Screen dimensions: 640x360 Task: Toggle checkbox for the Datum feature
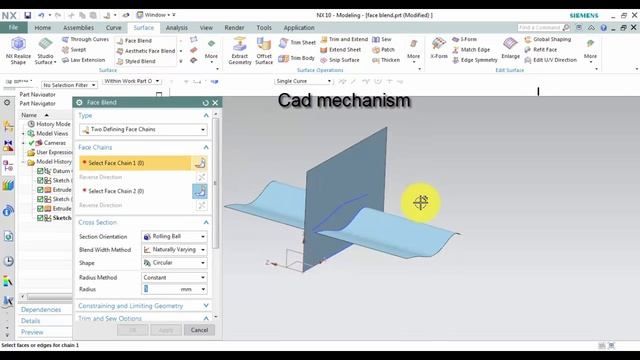(40, 171)
